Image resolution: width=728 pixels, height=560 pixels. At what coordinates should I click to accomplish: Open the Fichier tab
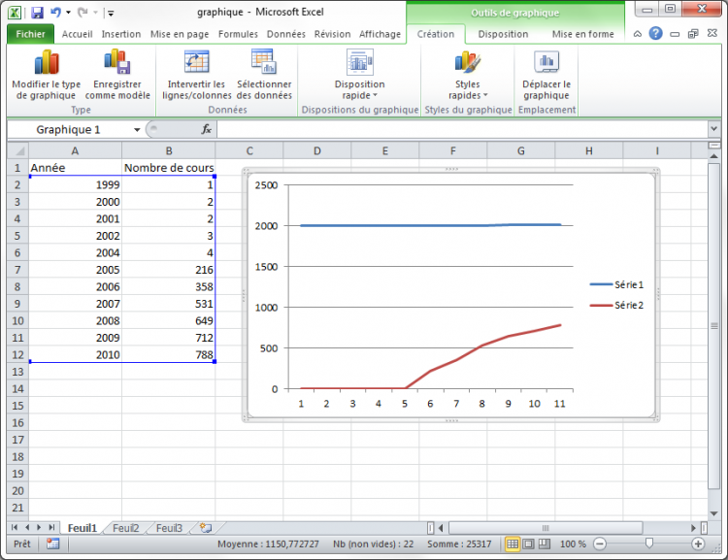pyautogui.click(x=30, y=34)
